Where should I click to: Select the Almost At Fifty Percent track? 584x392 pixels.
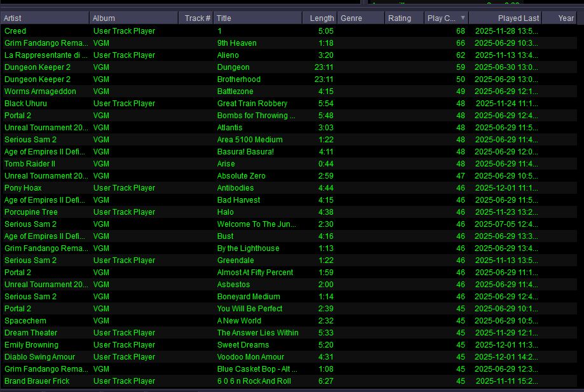tap(289, 273)
